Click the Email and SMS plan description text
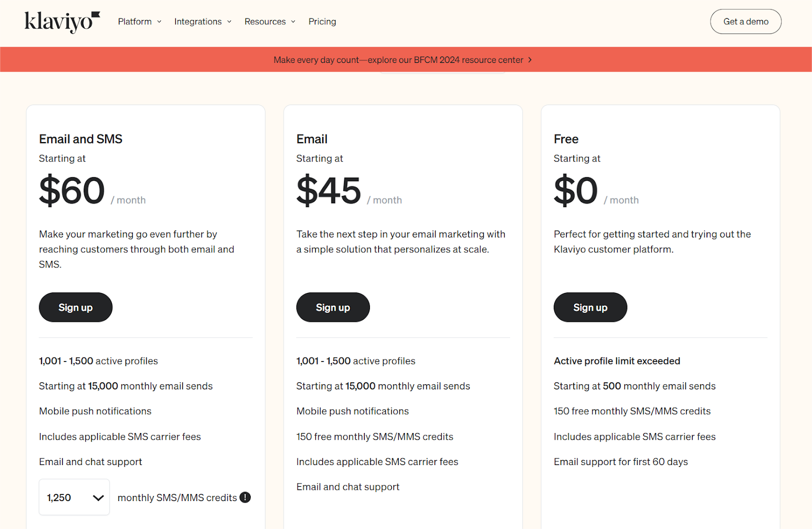 tap(137, 249)
